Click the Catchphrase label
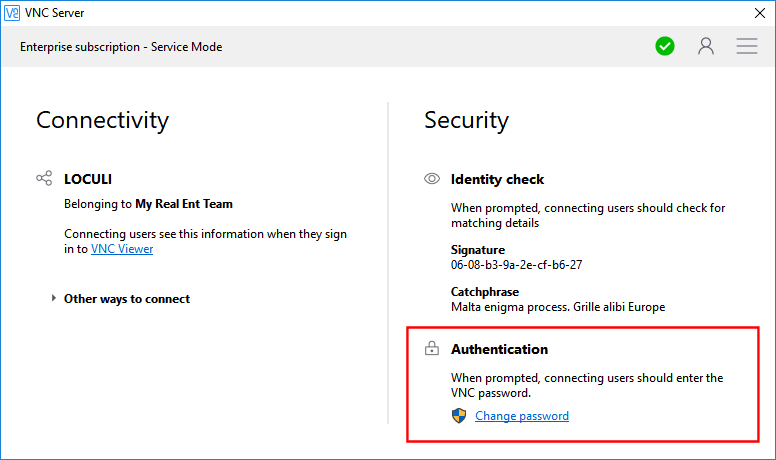The height and width of the screenshot is (460, 776). (x=485, y=292)
